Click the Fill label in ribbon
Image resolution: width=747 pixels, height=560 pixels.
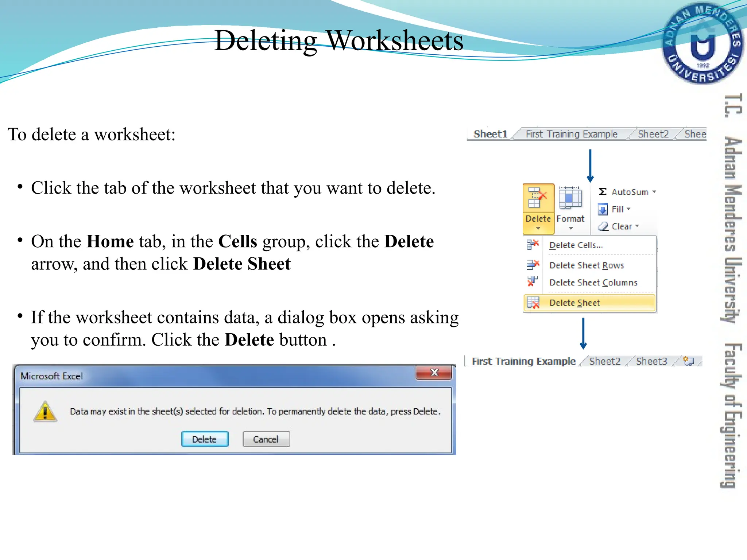pyautogui.click(x=618, y=209)
